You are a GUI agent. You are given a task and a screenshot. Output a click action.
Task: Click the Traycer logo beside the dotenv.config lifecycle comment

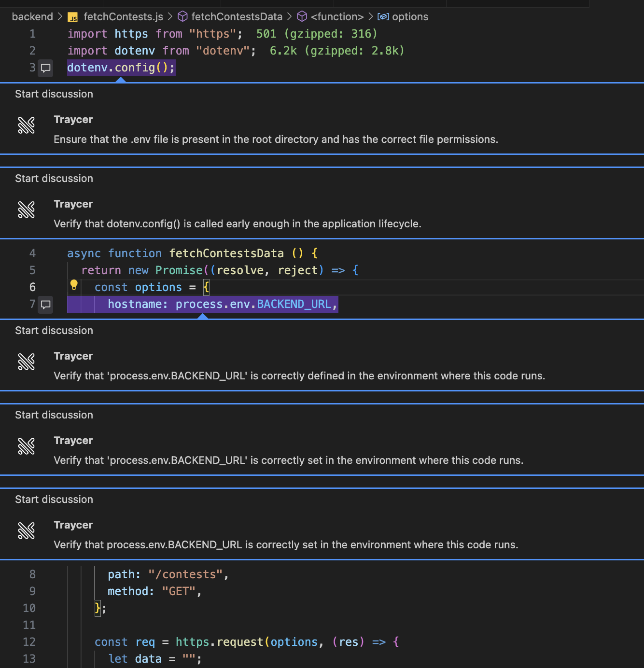(x=27, y=210)
